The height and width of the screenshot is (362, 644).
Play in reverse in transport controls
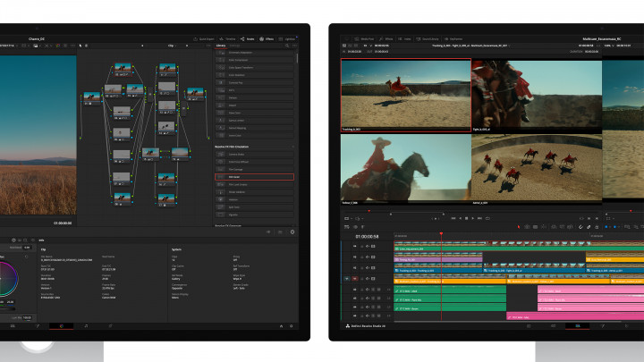[x=460, y=218]
